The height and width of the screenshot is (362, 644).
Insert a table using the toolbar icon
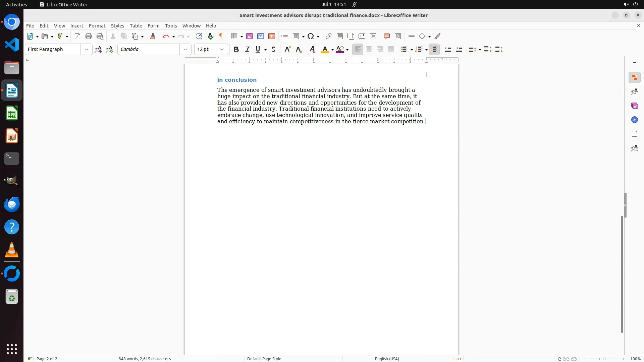point(234,37)
